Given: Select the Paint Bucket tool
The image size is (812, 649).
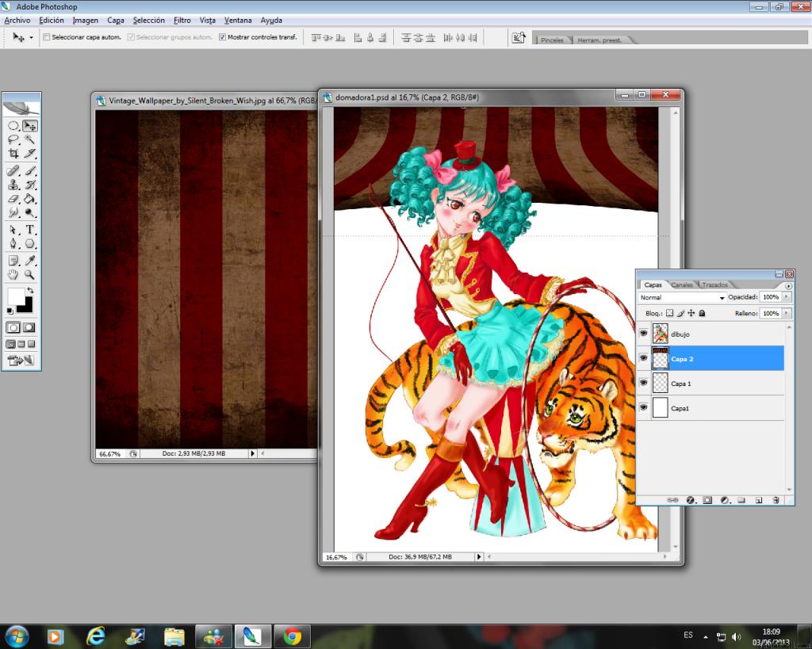Looking at the screenshot, I should 30,198.
